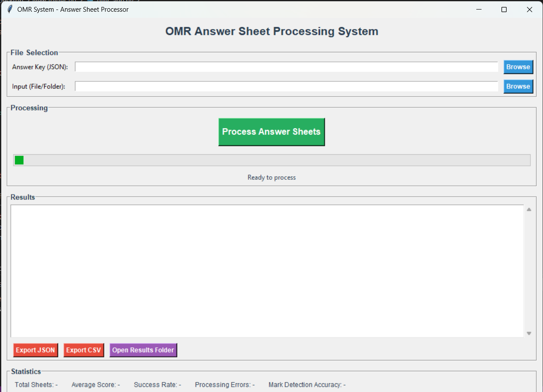Select the Average Score statistic label

[95, 385]
